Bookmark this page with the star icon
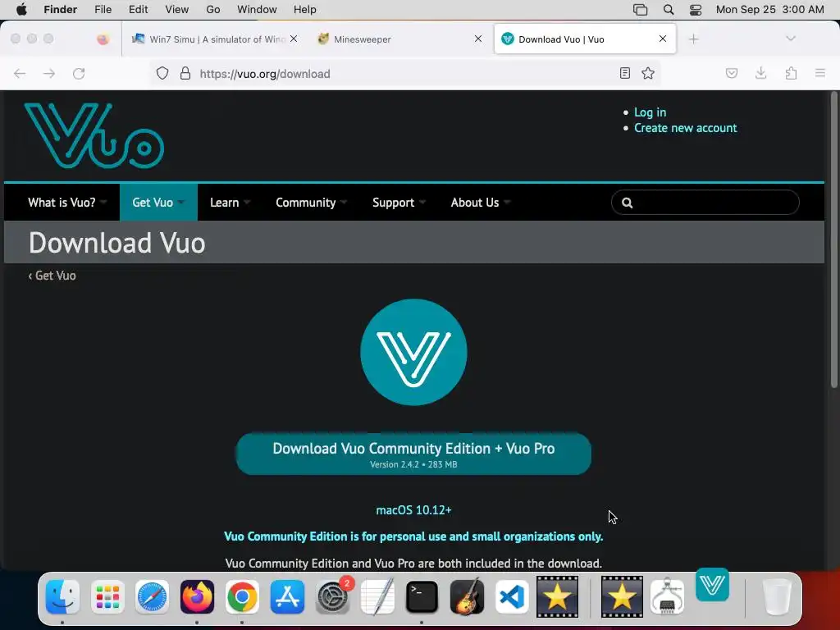840x630 pixels. 648,73
